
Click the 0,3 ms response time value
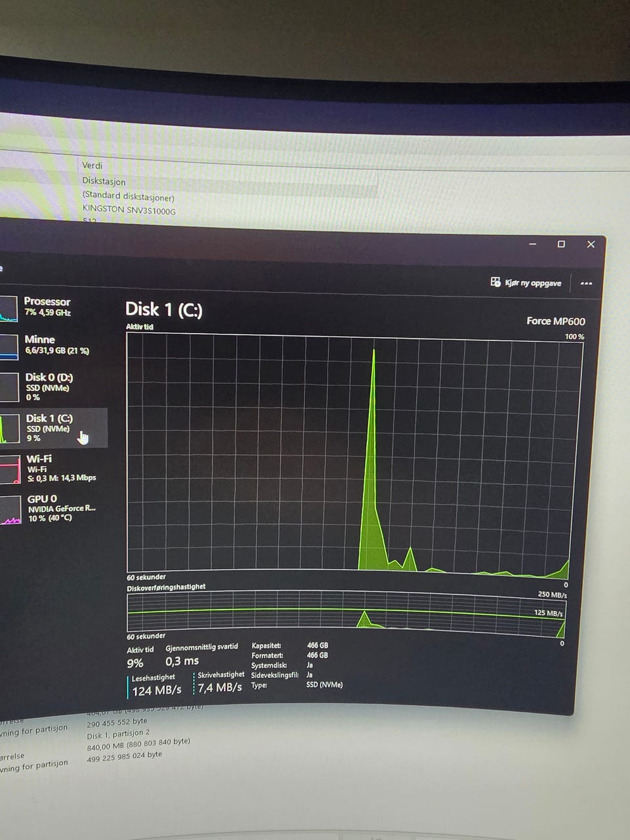(182, 661)
